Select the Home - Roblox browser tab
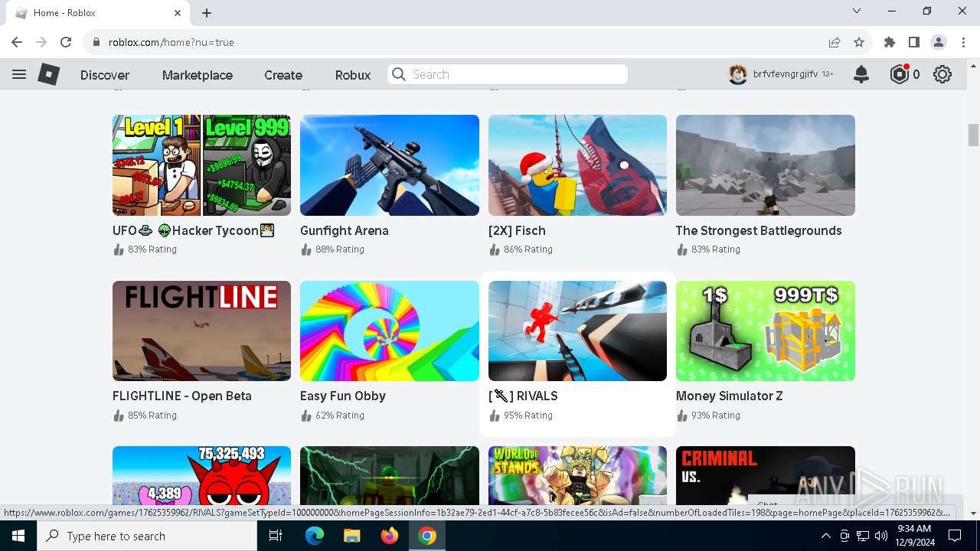The image size is (980, 551). tap(97, 13)
